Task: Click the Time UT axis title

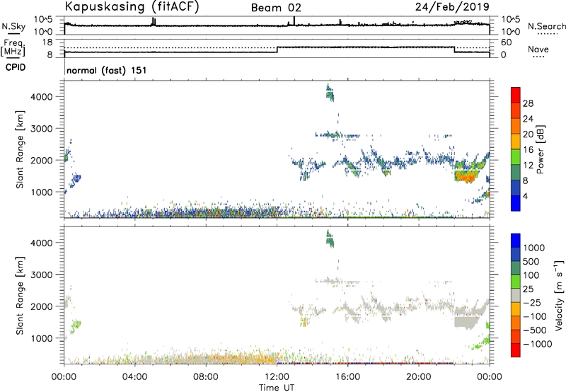Action: (277, 388)
